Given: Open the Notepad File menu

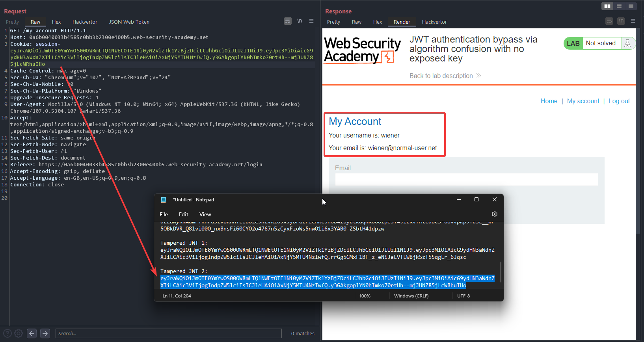Looking at the screenshot, I should coord(164,214).
